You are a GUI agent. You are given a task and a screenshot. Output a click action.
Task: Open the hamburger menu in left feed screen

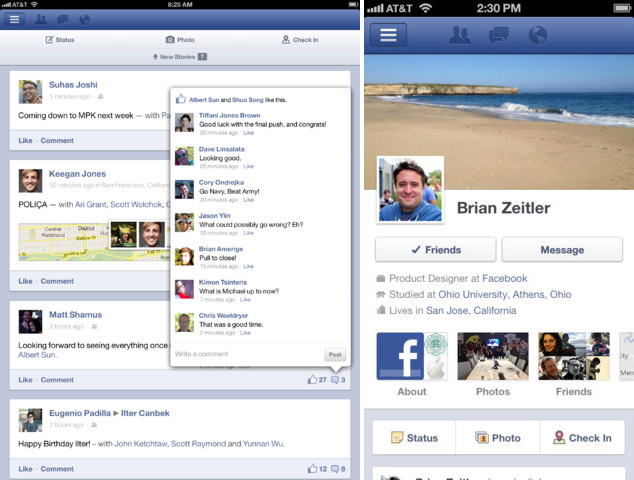pyautogui.click(x=15, y=19)
